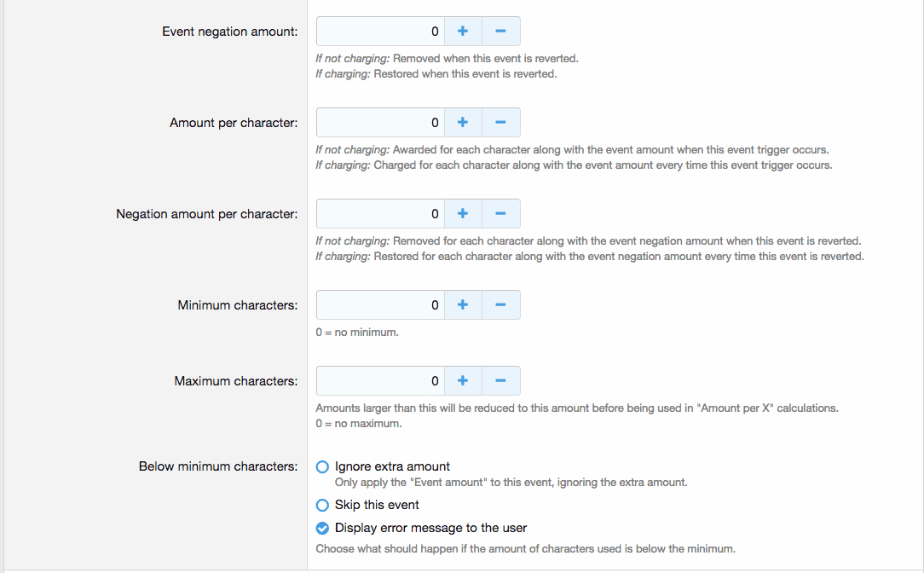Click plus for Amount per character
Viewport: 924px width, 573px height.
463,123
